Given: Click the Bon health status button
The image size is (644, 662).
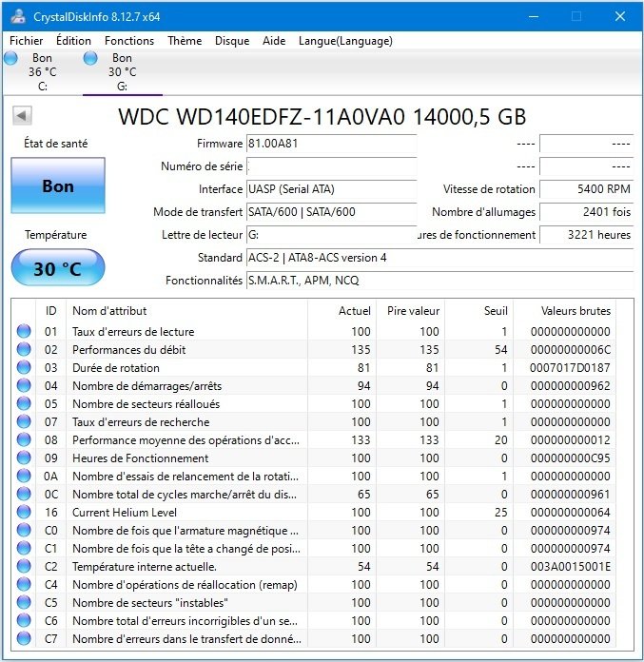Looking at the screenshot, I should point(58,185).
